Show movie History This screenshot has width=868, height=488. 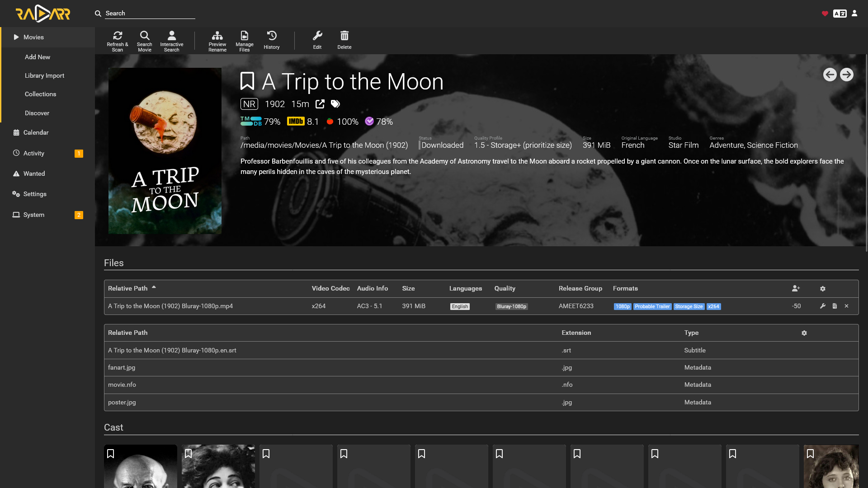pos(272,41)
